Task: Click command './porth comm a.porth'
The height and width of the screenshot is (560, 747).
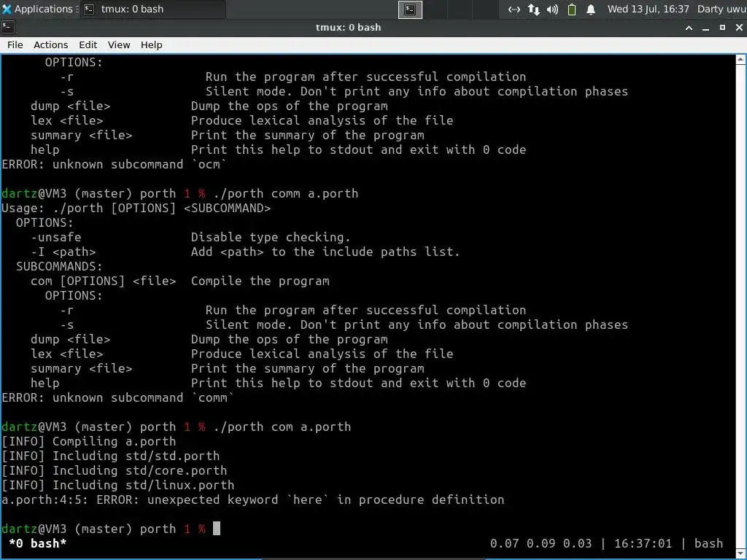Action: (x=285, y=193)
